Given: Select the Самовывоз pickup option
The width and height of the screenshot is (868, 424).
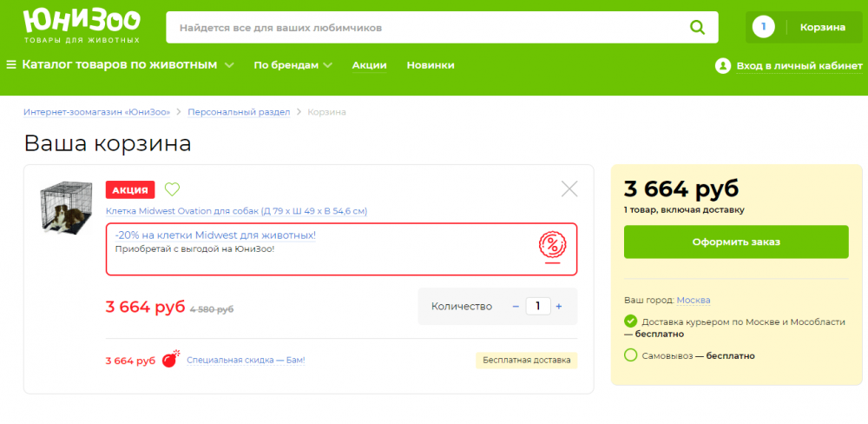Looking at the screenshot, I should pos(631,355).
